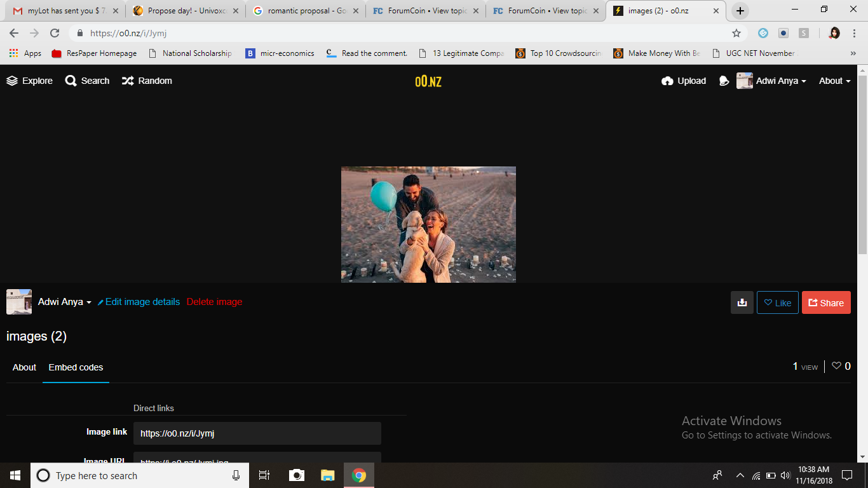Switch to the first ForumCoin tab
Screen dimensions: 868x488
(x=426, y=11)
